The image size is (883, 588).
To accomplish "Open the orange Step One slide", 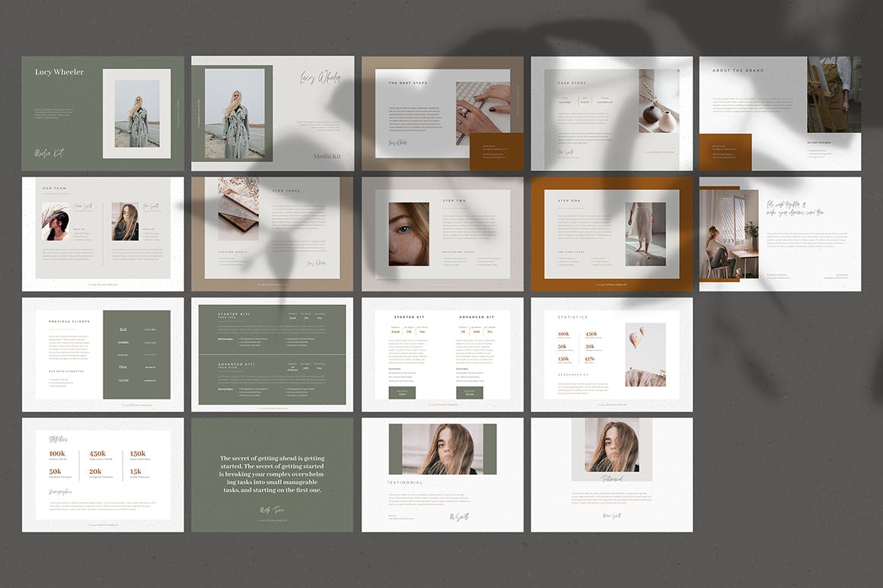I will click(x=611, y=234).
